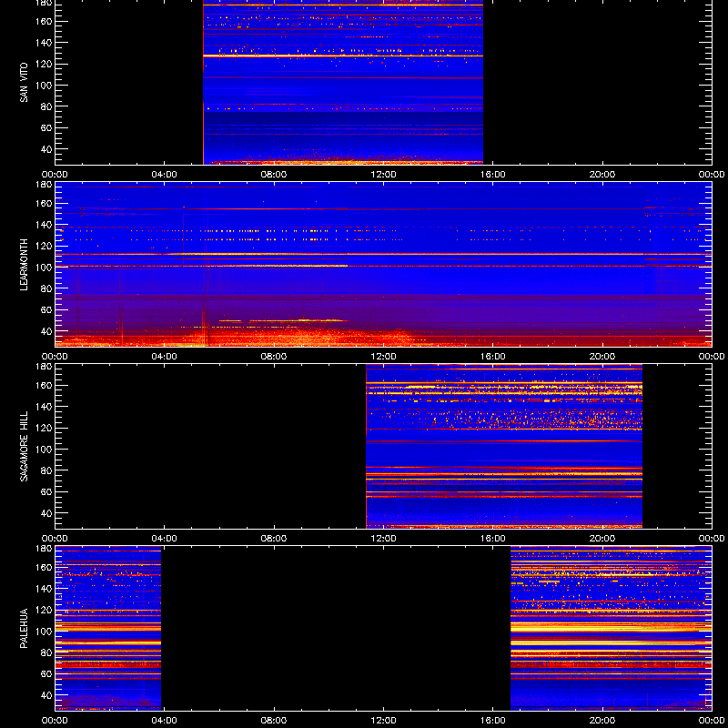Select the 40 label on Learmonth frequency axis
The image size is (728, 728).
[46, 331]
